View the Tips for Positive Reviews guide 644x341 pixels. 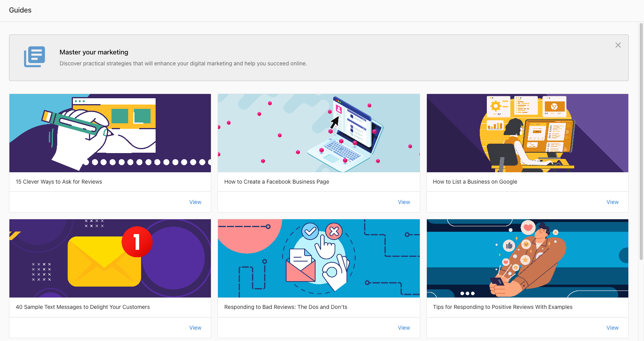point(612,328)
